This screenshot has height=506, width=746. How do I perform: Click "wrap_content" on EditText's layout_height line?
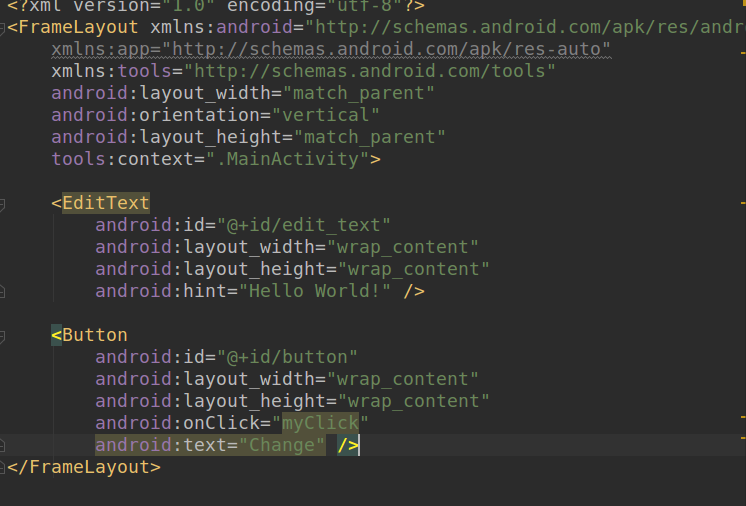click(413, 269)
